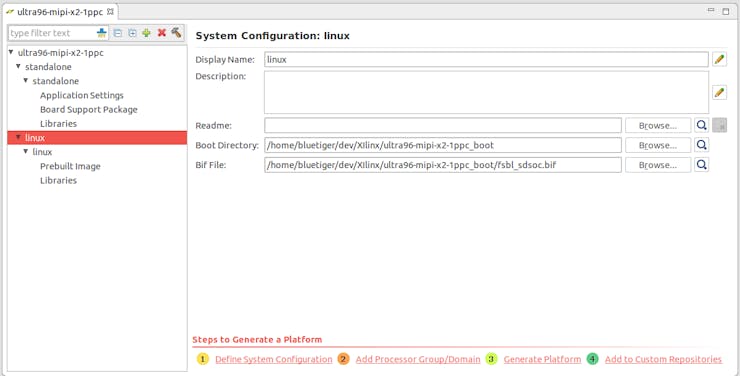The width and height of the screenshot is (740, 376).
Task: Clear the filter text with the broom icon
Action: [x=101, y=33]
